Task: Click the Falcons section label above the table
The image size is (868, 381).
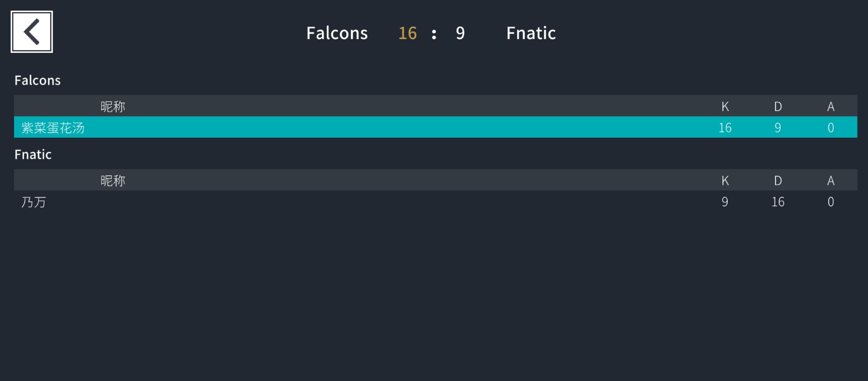Action: pyautogui.click(x=37, y=80)
